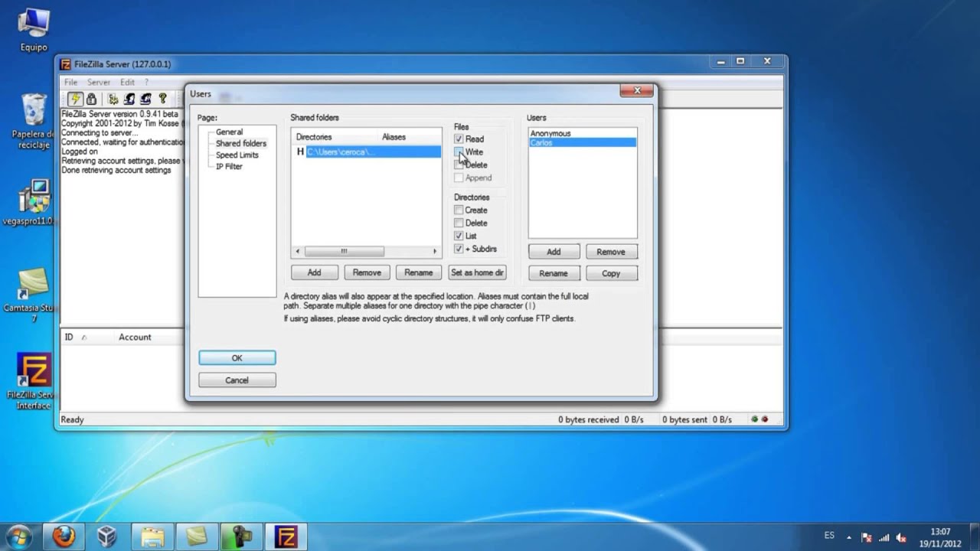The image size is (980, 551).
Task: Open the Edit menu
Action: (x=127, y=82)
